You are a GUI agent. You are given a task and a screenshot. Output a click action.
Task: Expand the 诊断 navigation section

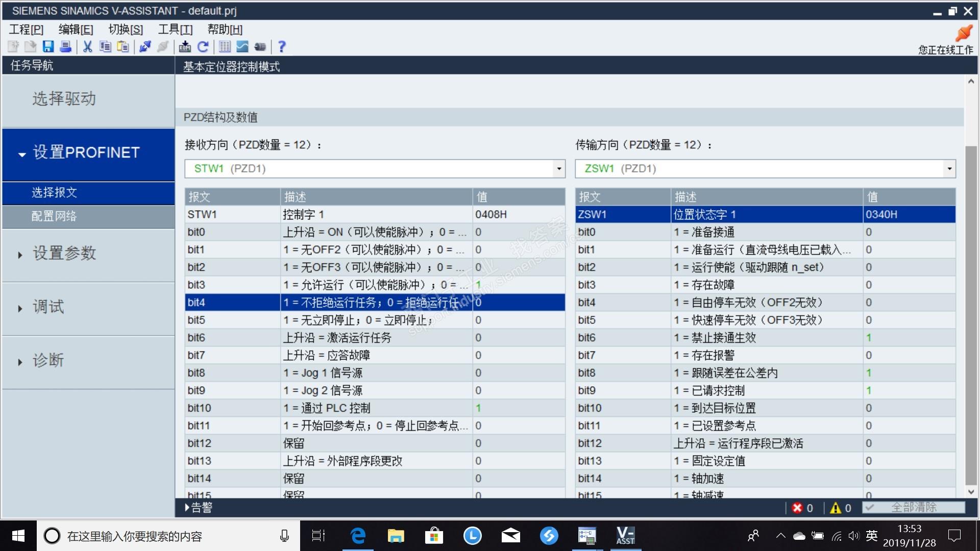[48, 361]
